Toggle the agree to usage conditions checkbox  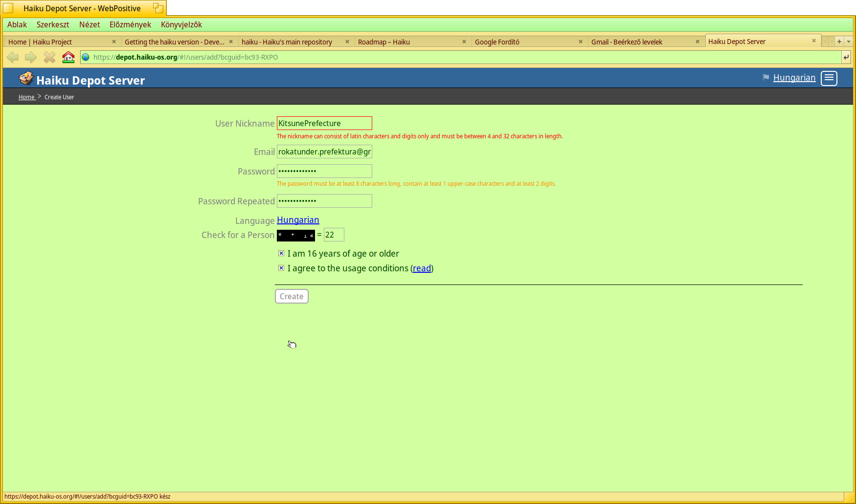coord(281,268)
